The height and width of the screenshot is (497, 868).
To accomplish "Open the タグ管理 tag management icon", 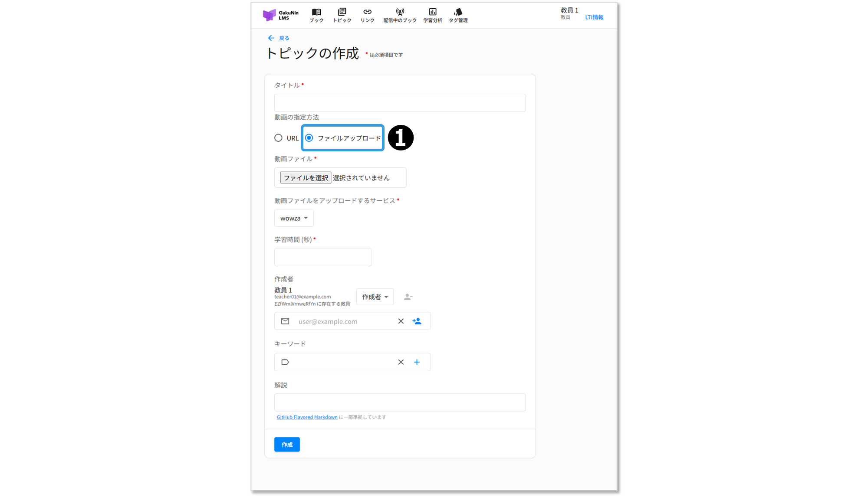I will (458, 12).
